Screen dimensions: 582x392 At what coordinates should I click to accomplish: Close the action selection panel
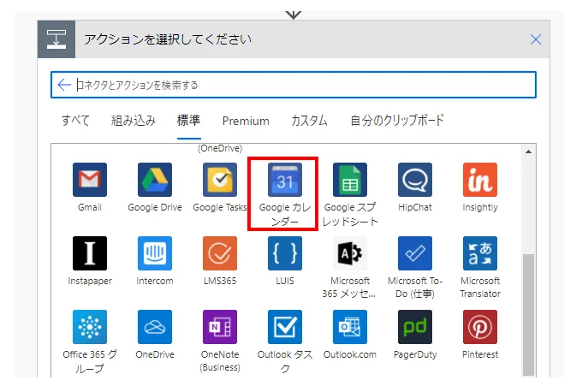(x=536, y=39)
